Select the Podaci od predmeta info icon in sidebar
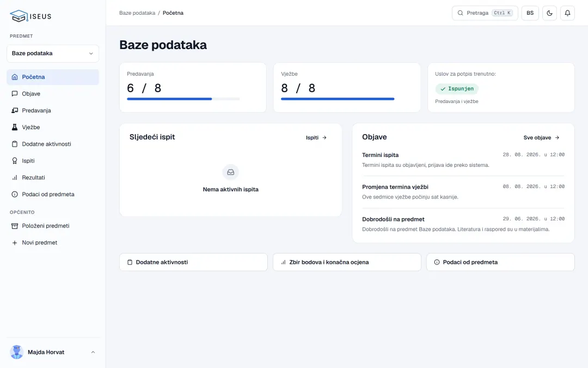The width and height of the screenshot is (588, 368). 15,194
